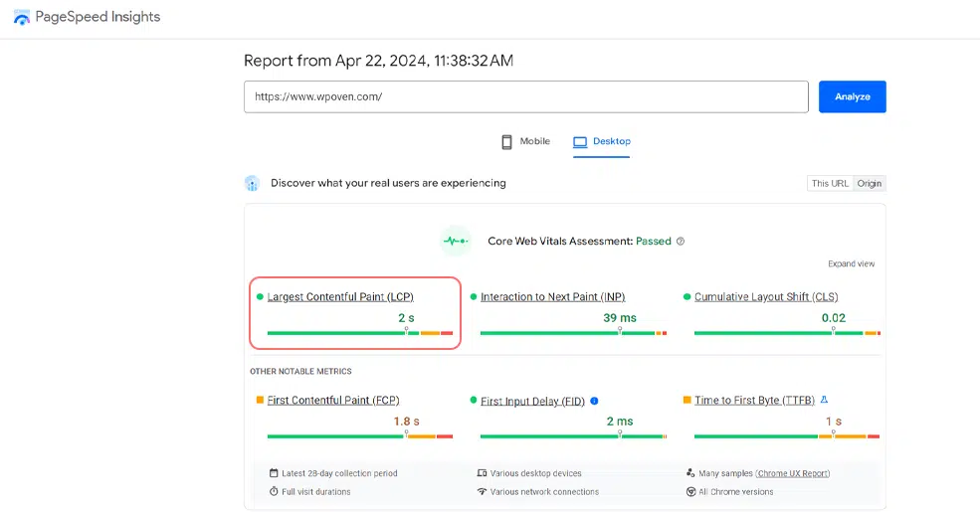The image size is (980, 512).
Task: Click the report date heading
Action: (378, 61)
